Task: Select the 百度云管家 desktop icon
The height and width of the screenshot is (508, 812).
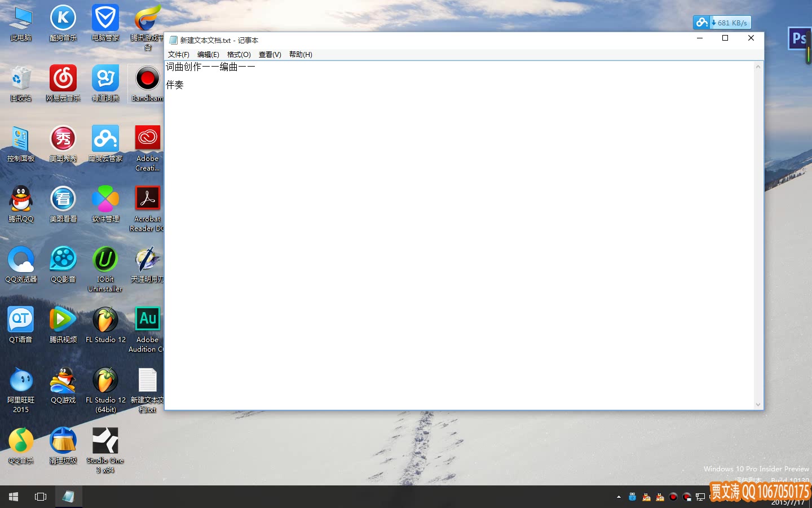Action: [105, 144]
